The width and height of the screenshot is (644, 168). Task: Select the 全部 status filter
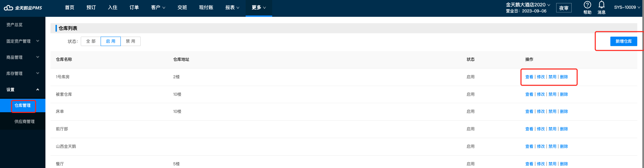click(x=91, y=41)
